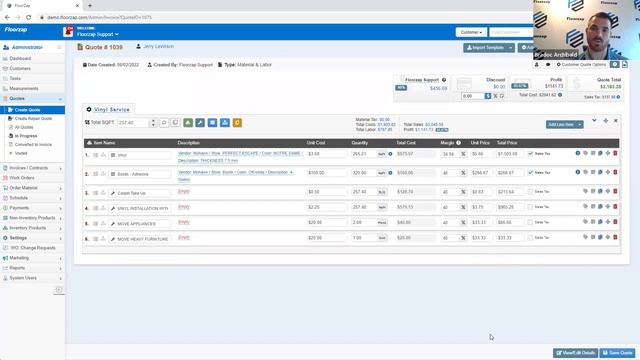Open the Customer search type dropdown
This screenshot has width=640, height=360.
471,32
